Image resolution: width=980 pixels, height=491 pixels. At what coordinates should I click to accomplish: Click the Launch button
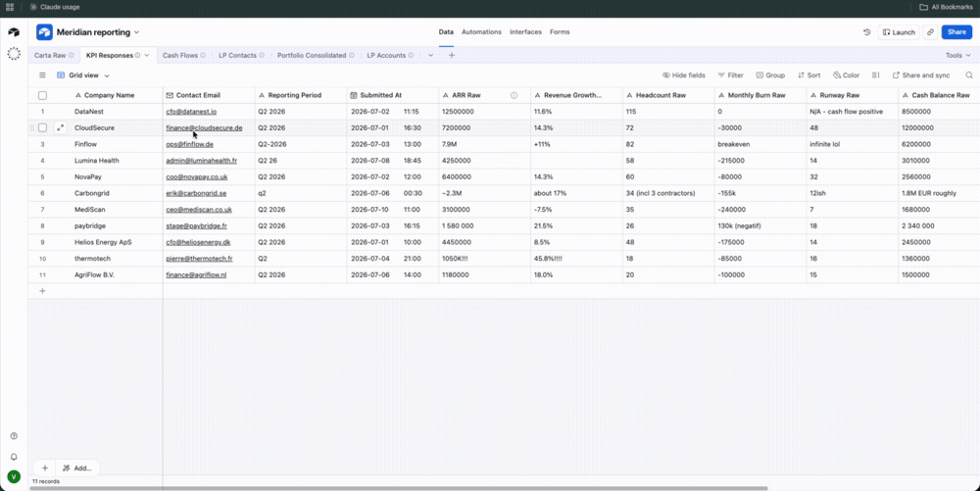tap(899, 32)
